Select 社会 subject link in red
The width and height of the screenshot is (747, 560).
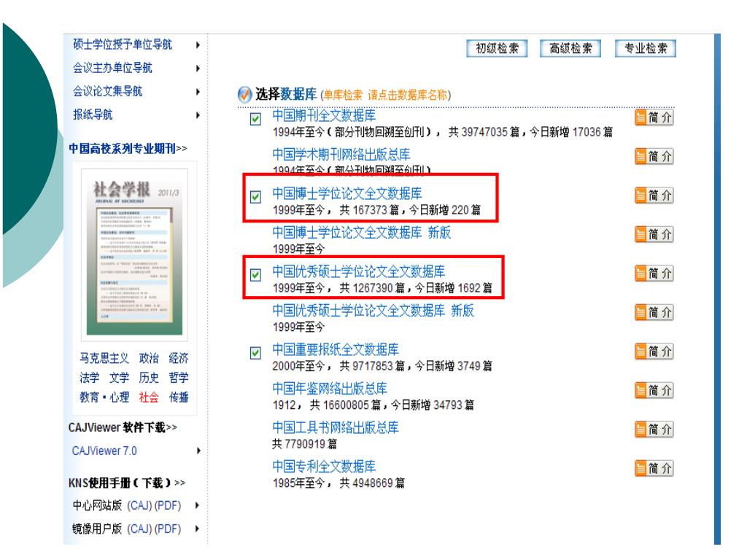pyautogui.click(x=149, y=397)
